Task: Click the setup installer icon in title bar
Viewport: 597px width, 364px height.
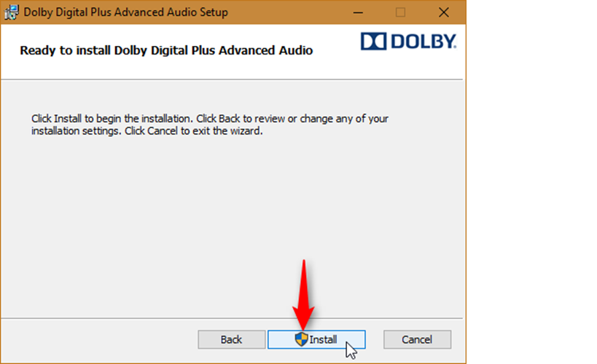Action: (12, 12)
